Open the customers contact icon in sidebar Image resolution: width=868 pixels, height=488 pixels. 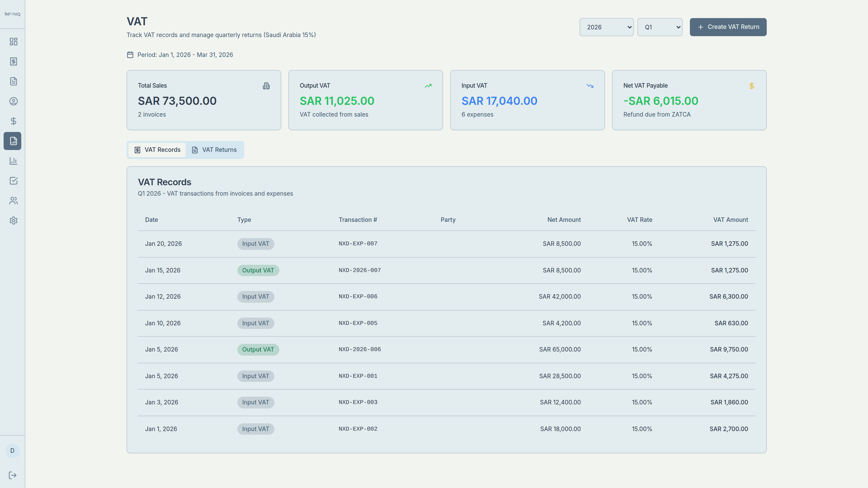coord(14,101)
